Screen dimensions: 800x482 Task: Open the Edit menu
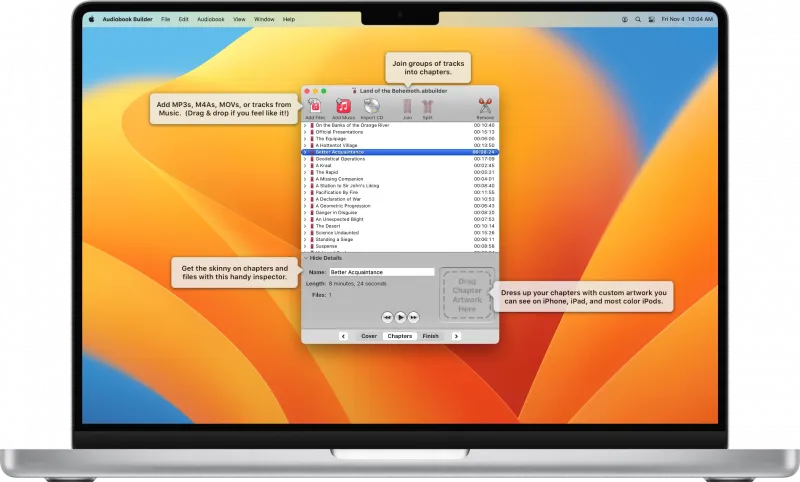pyautogui.click(x=184, y=19)
